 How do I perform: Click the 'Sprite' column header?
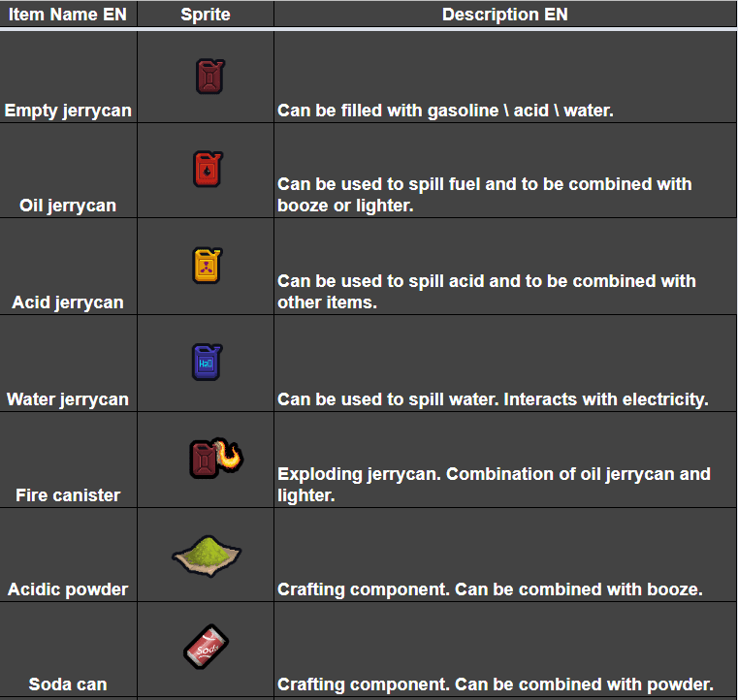pyautogui.click(x=205, y=15)
